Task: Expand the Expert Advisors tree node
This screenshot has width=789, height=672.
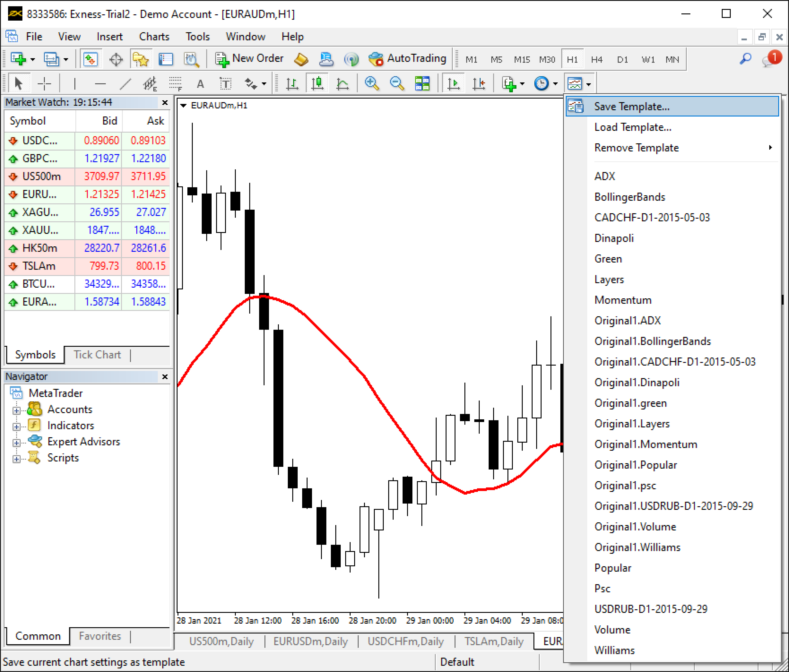Action: coord(16,443)
